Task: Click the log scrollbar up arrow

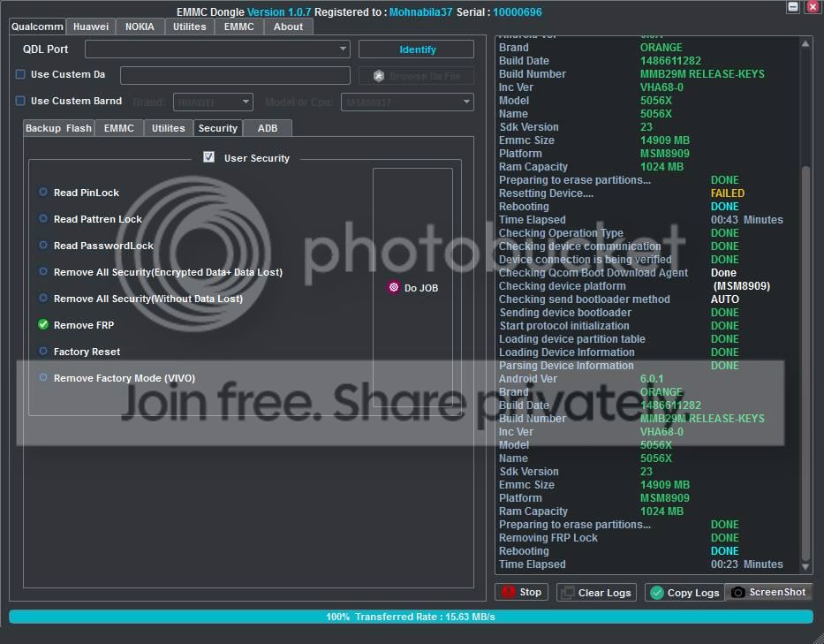Action: click(805, 43)
